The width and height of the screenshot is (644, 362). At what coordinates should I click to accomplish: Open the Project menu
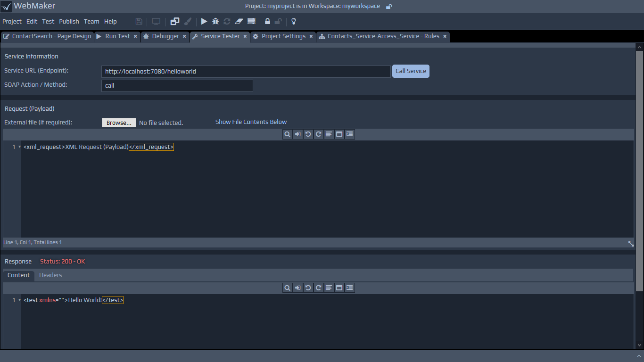pos(12,21)
